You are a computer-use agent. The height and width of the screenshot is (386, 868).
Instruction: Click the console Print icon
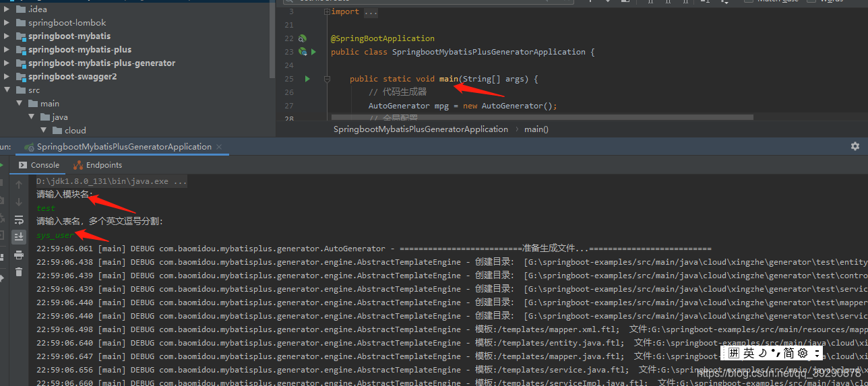click(19, 255)
